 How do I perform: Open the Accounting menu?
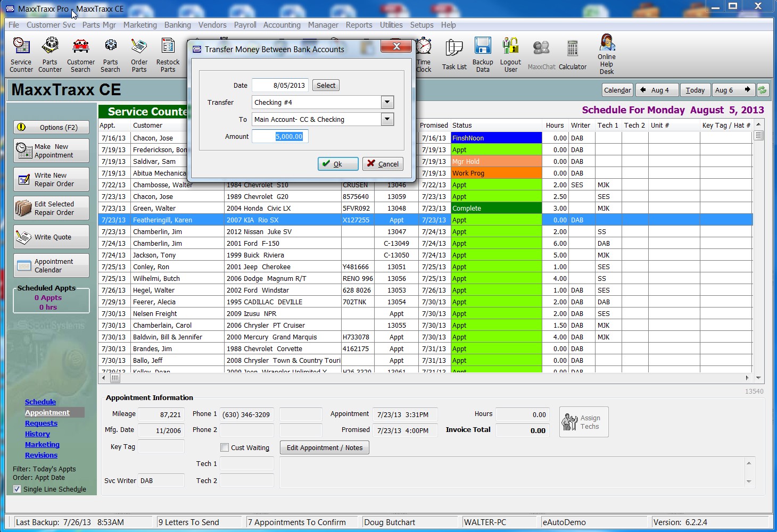pyautogui.click(x=282, y=25)
